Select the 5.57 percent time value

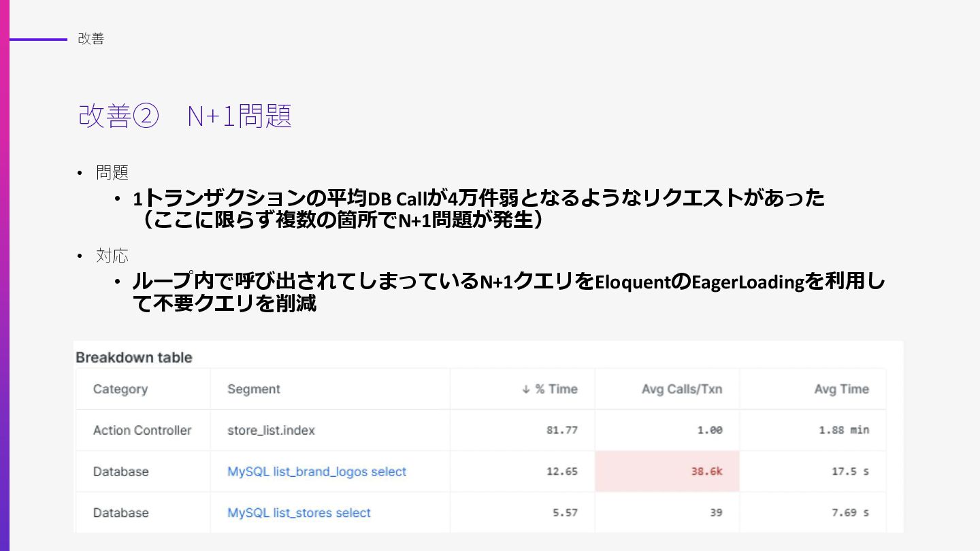tap(565, 513)
